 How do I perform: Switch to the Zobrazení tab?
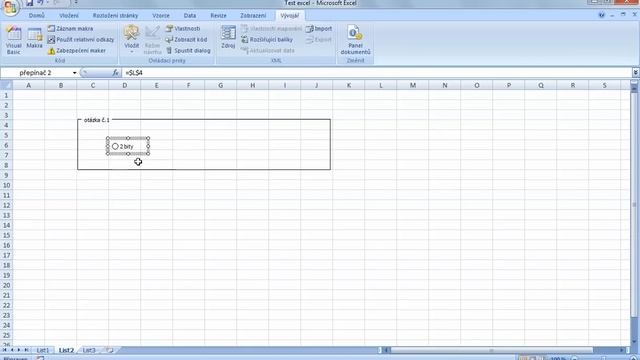click(253, 16)
